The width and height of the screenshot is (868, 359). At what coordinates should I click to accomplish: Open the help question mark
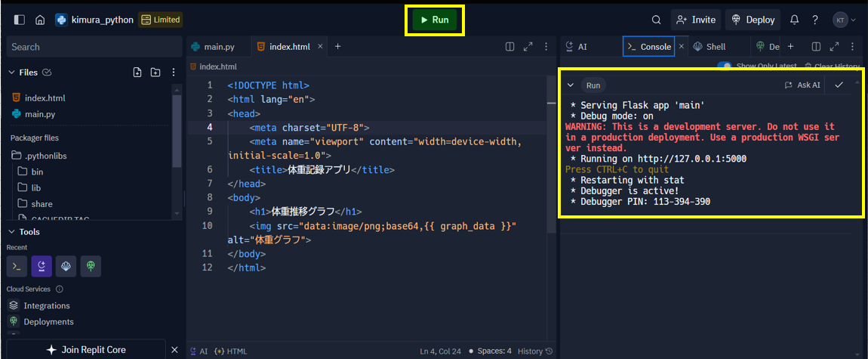[x=815, y=20]
